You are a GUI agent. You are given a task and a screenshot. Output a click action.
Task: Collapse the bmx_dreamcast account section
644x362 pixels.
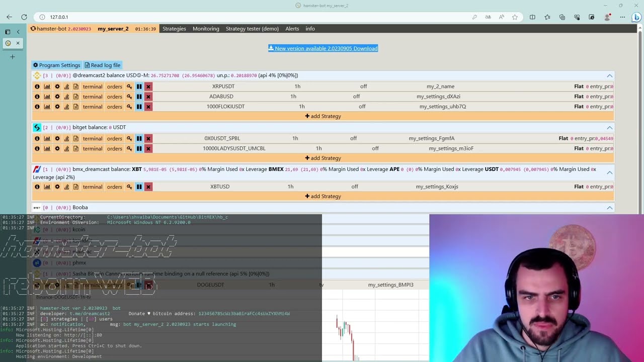coord(609,172)
